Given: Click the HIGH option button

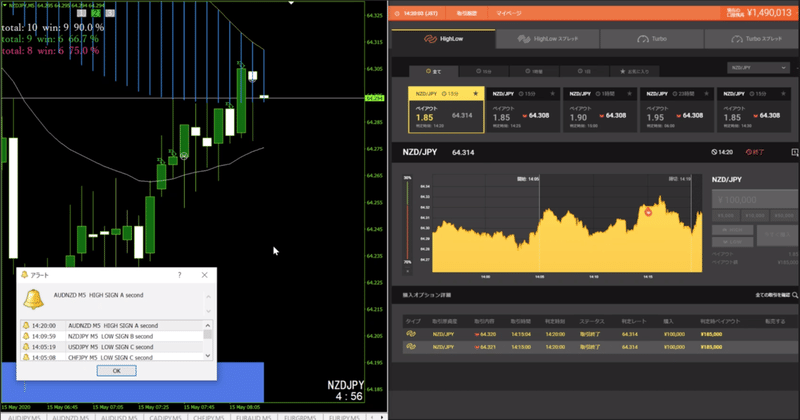Looking at the screenshot, I should pyautogui.click(x=733, y=230).
